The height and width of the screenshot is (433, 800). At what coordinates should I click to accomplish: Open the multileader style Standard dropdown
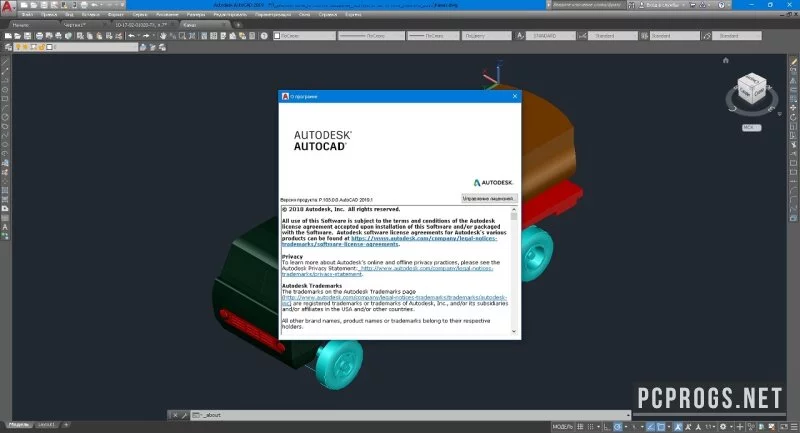737,36
